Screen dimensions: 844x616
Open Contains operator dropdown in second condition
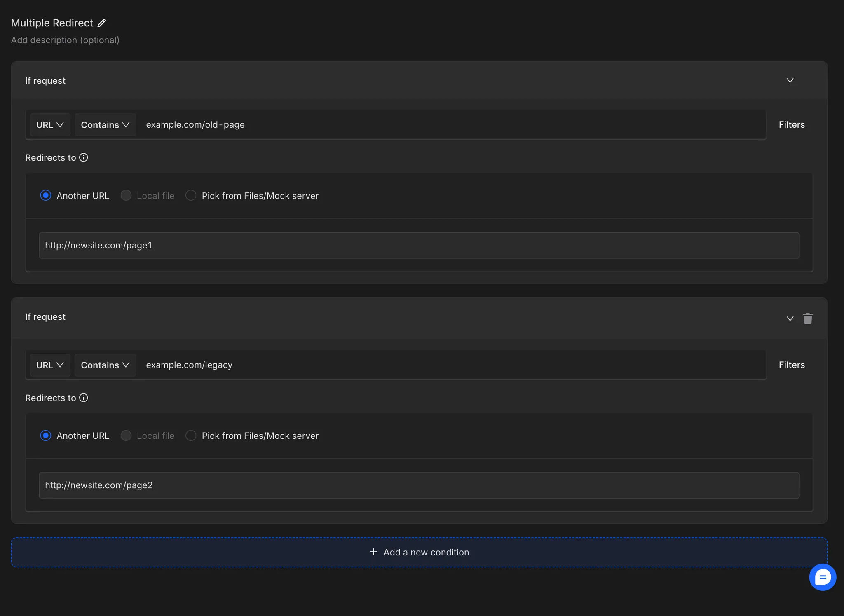pos(105,365)
